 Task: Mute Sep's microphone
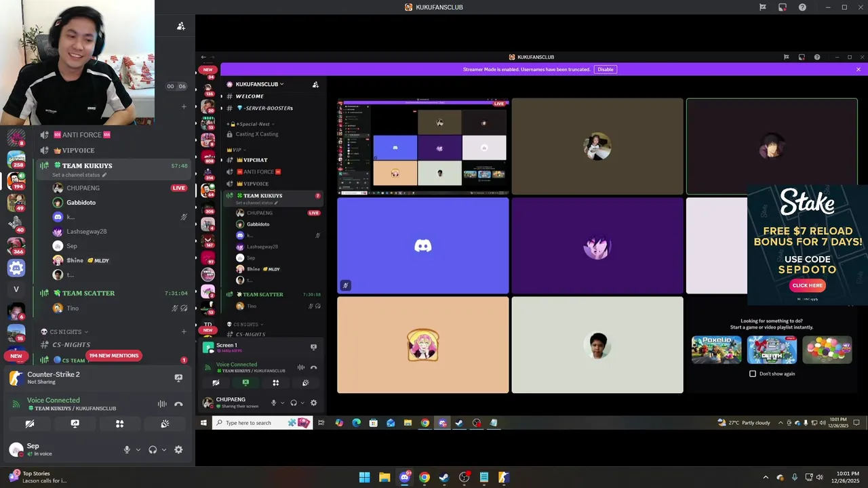point(127,449)
